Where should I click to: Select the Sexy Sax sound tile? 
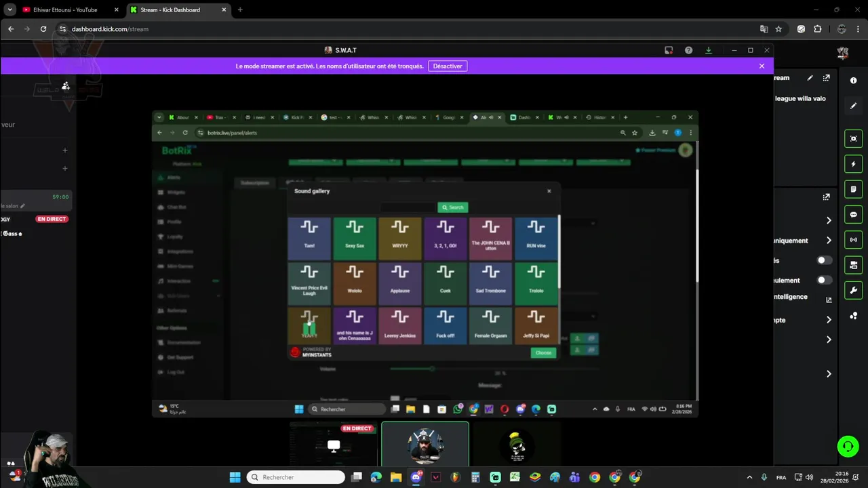355,239
